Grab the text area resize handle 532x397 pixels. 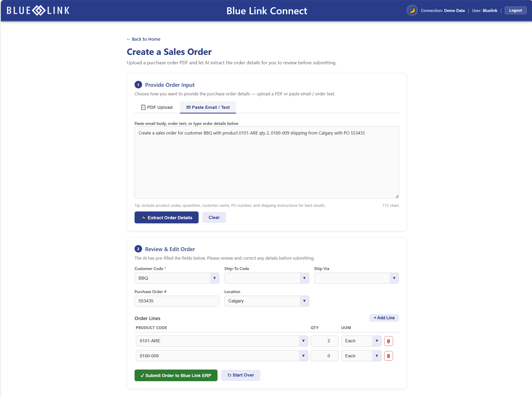coord(397,196)
